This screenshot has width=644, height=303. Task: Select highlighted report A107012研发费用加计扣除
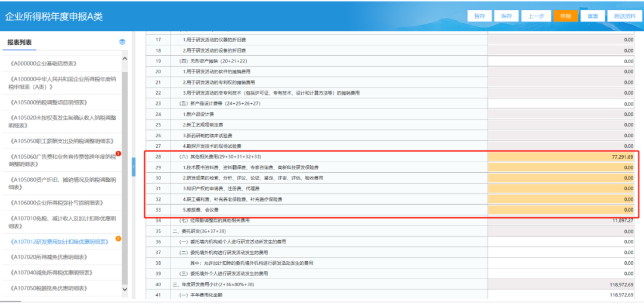[58, 242]
